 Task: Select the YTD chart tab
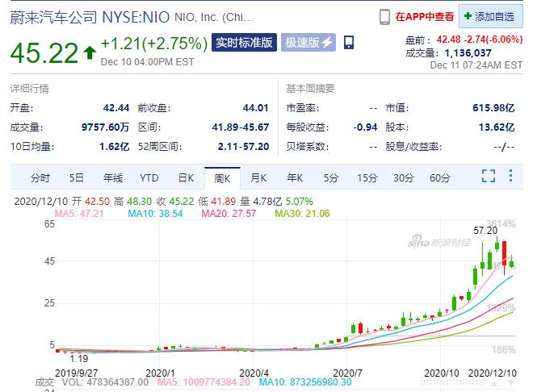point(149,178)
